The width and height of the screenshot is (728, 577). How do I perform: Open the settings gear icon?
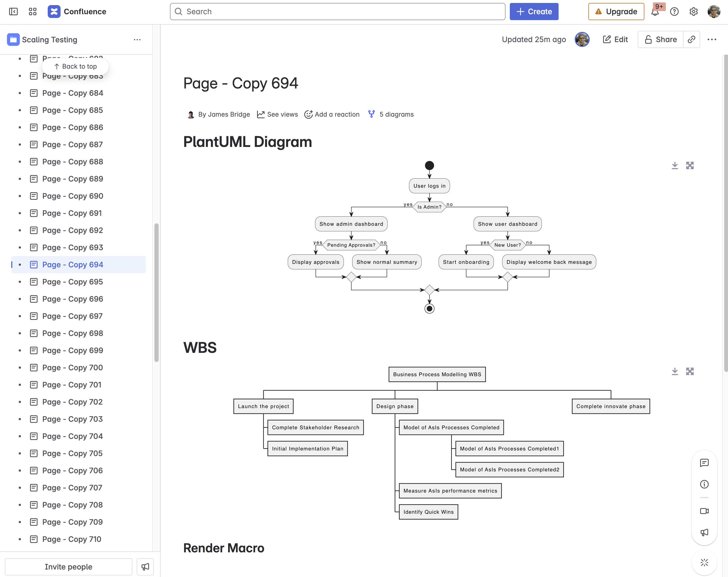[x=694, y=12]
